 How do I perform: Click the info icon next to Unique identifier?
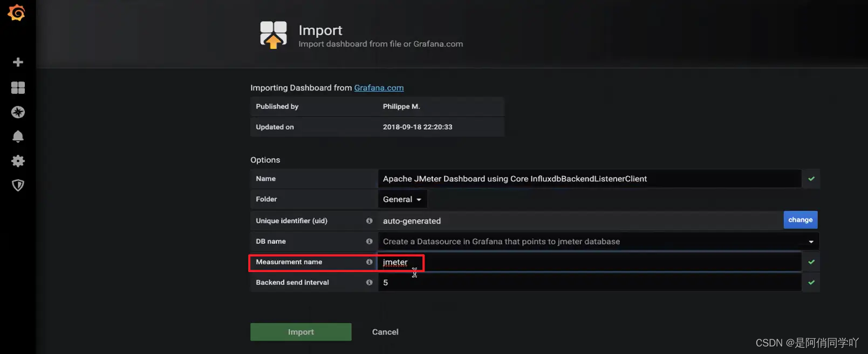[x=370, y=221]
